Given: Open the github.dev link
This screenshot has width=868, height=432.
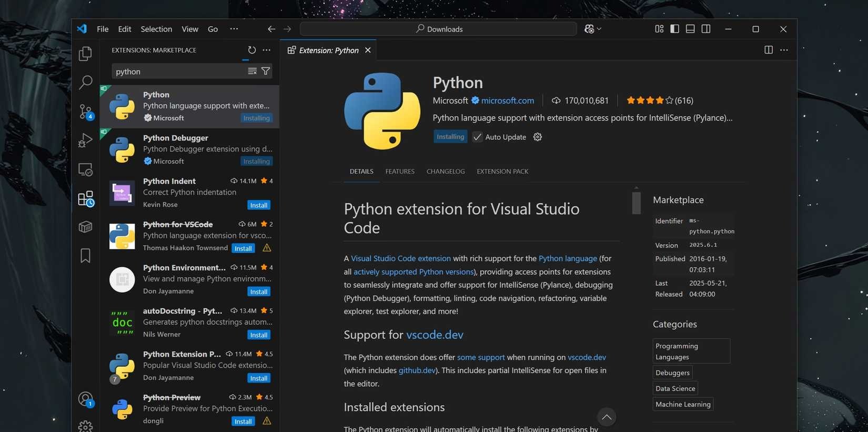Looking at the screenshot, I should 417,370.
